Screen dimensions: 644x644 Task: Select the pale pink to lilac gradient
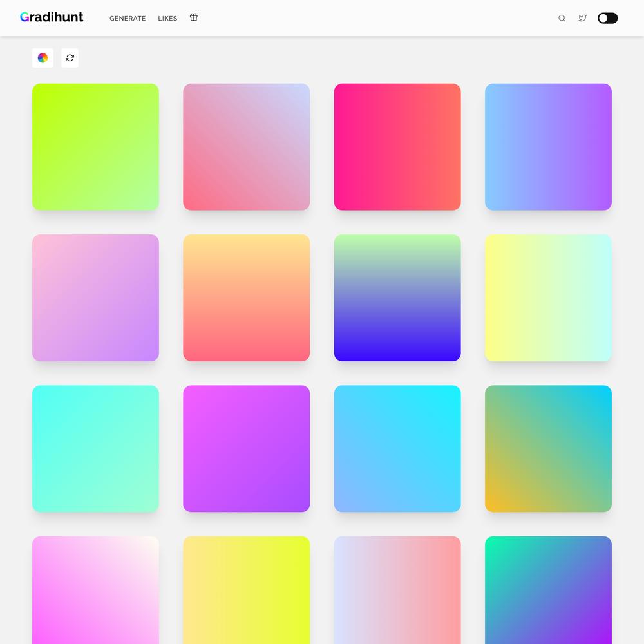click(x=95, y=298)
